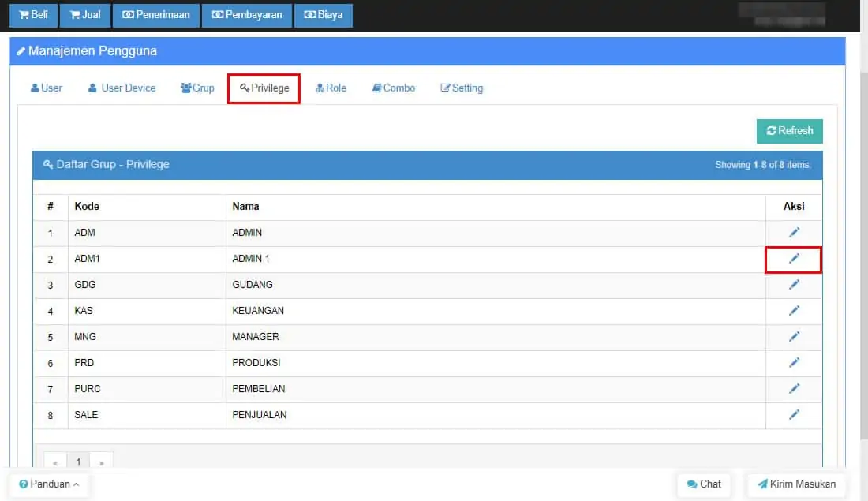The image size is (868, 501).
Task: Click Kirim Masukan feedback button
Action: click(x=797, y=484)
